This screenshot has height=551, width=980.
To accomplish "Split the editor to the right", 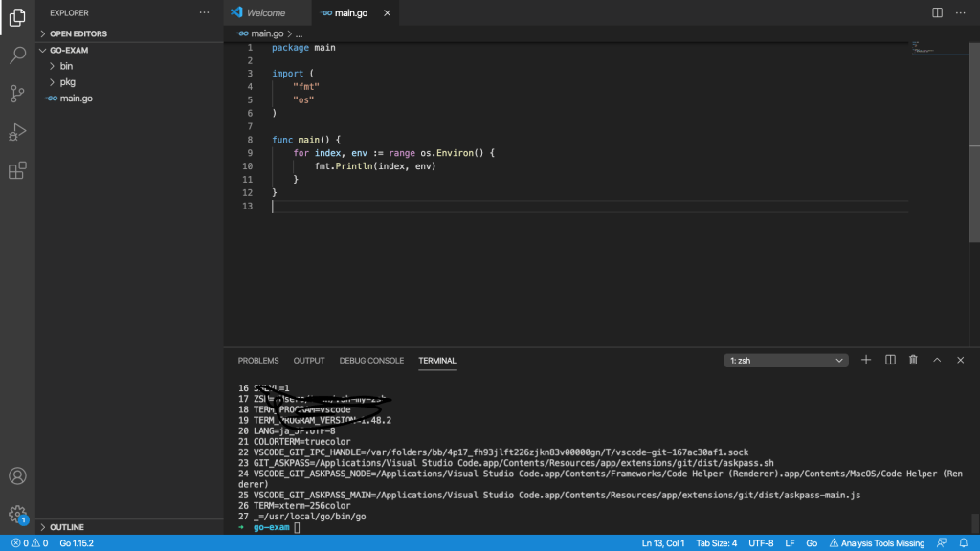I will pos(937,12).
